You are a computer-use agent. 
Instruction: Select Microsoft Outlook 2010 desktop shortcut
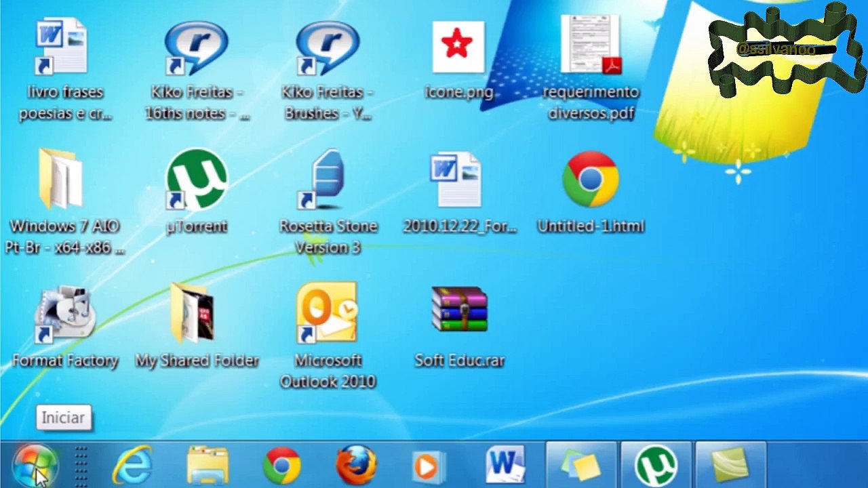328,314
